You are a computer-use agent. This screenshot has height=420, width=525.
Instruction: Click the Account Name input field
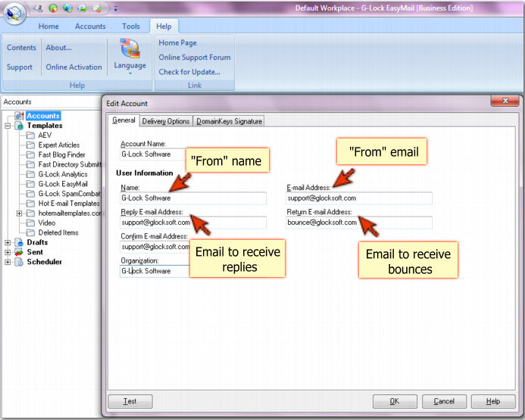(153, 154)
